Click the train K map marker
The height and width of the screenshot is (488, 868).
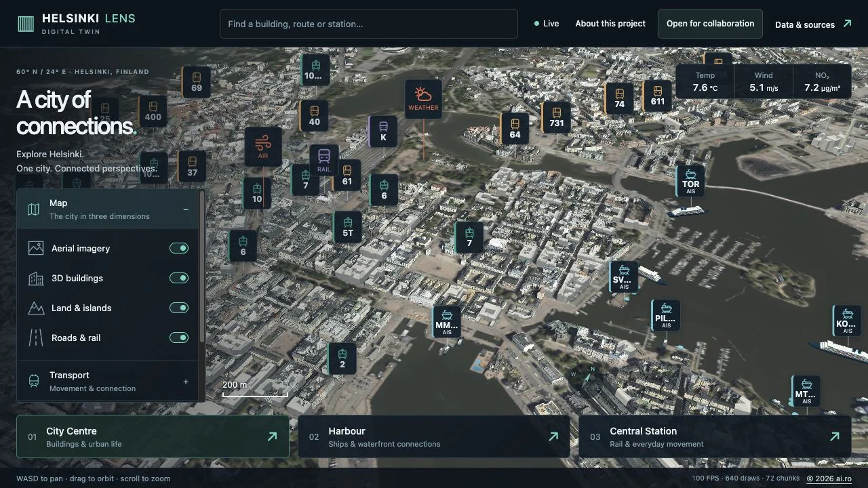pyautogui.click(x=383, y=131)
